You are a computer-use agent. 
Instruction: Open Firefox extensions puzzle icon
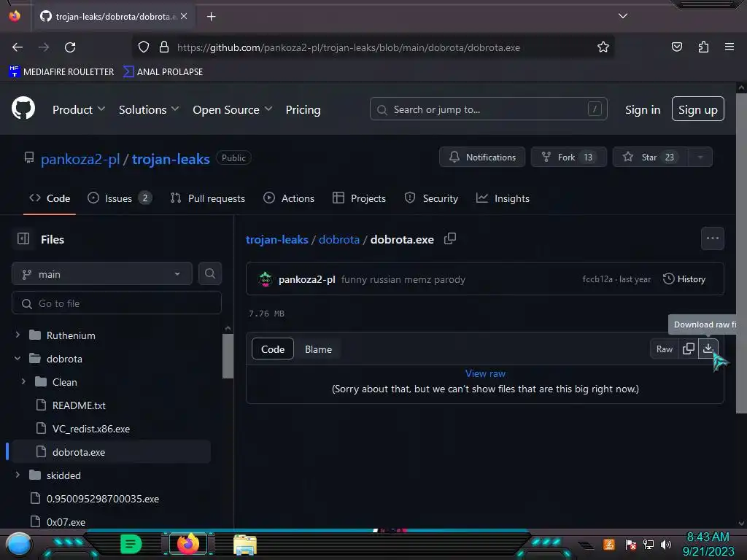click(703, 47)
